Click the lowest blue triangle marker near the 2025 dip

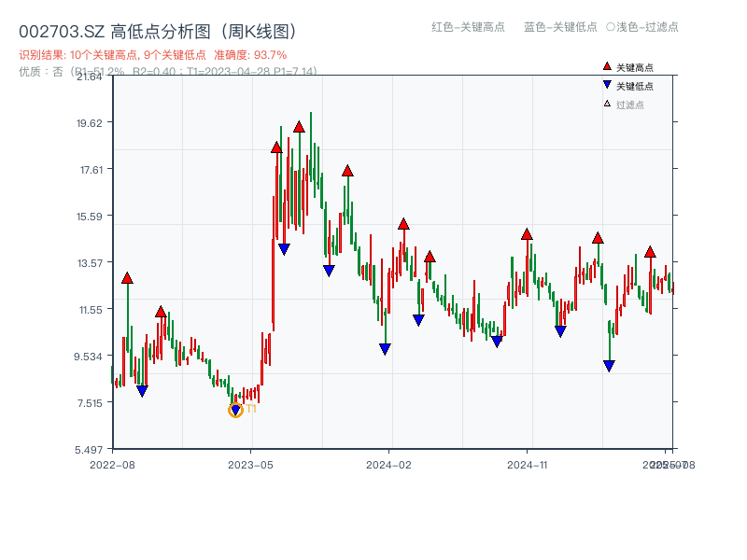coord(608,363)
